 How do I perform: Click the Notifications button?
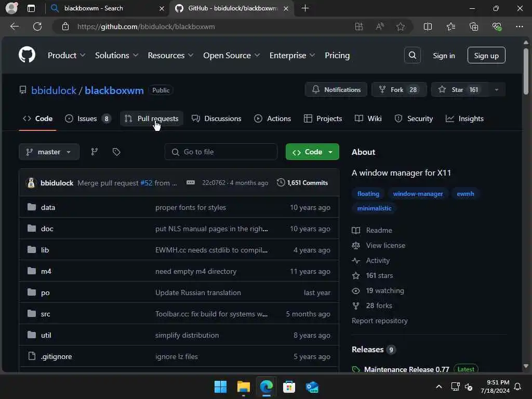click(x=336, y=89)
